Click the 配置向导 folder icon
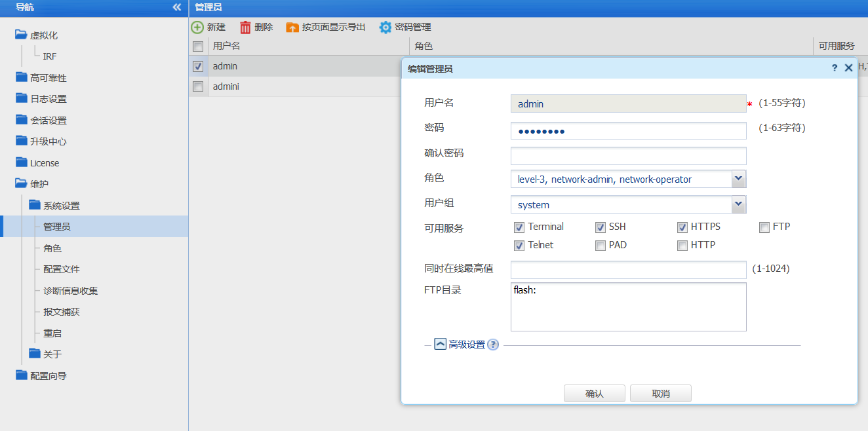The height and width of the screenshot is (431, 868). (21, 375)
